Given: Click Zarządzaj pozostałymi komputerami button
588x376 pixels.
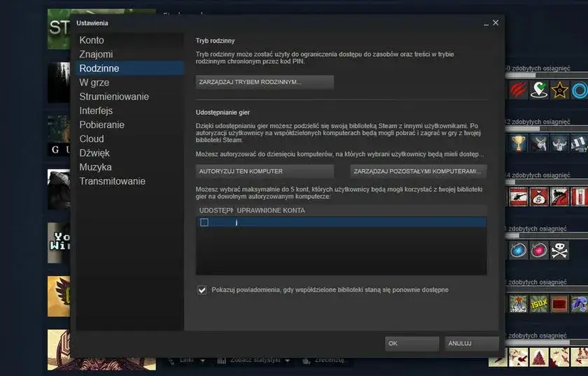Looking at the screenshot, I should [x=419, y=172].
